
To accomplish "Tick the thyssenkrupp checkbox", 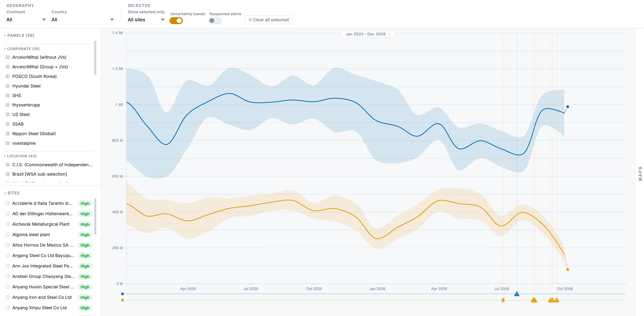I will coord(8,105).
